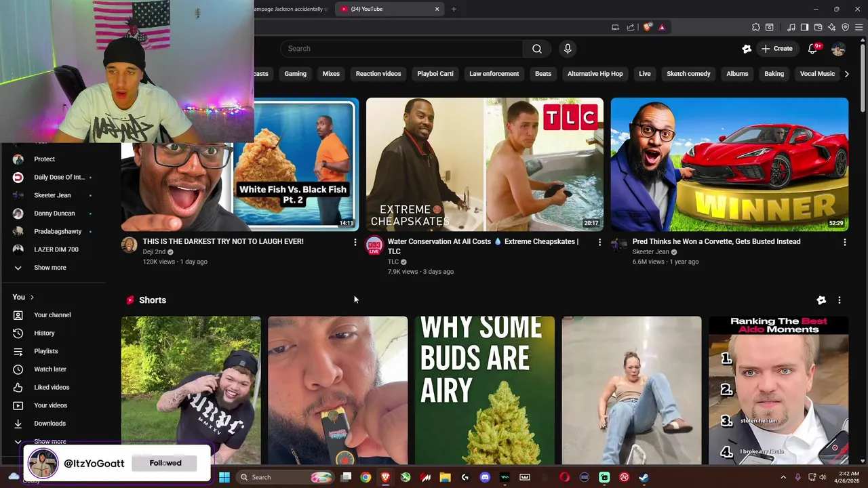Image resolution: width=868 pixels, height=488 pixels.
Task: Open Skeeter Jean channel under Corvette video
Action: [650, 252]
